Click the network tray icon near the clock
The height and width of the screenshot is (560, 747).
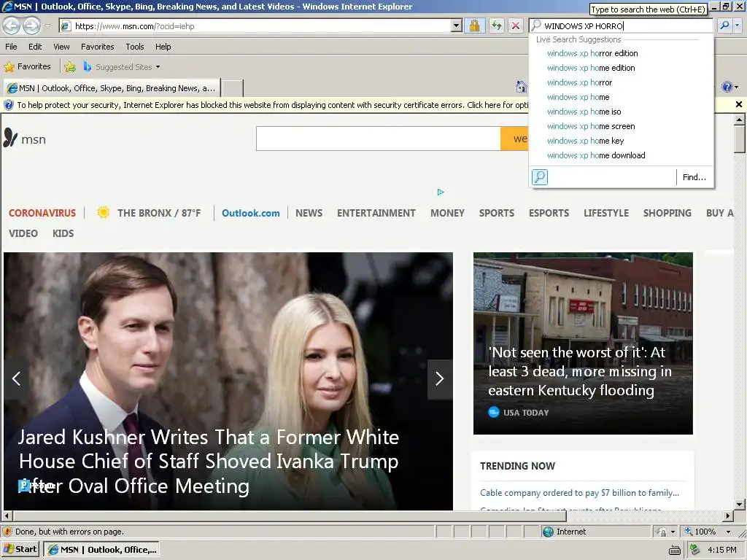[x=695, y=549]
